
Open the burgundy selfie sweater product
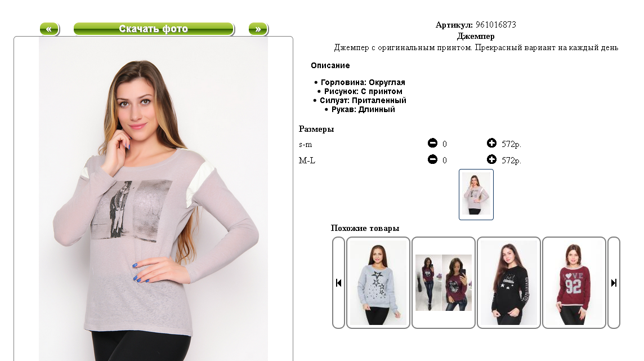444,283
